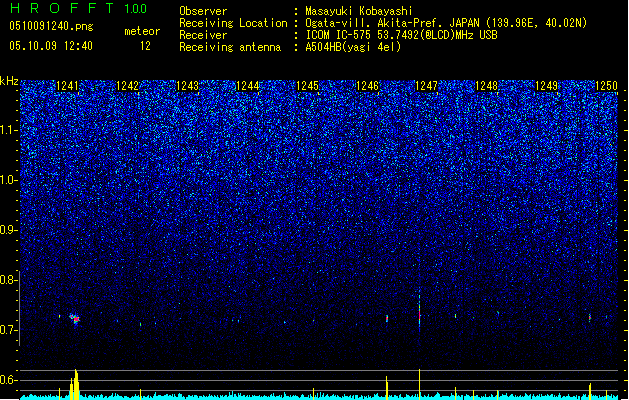Click the meteor echo just after 1246

point(387,319)
